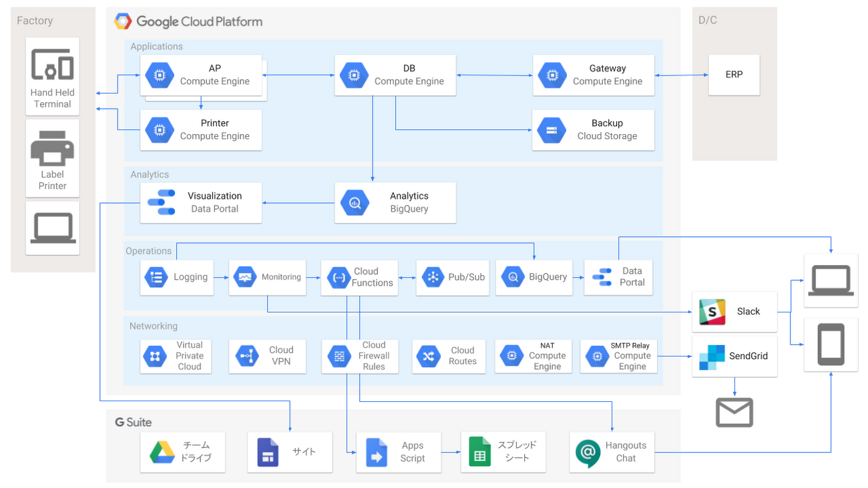Click the 'Google Cloud Platform' title text

point(199,21)
